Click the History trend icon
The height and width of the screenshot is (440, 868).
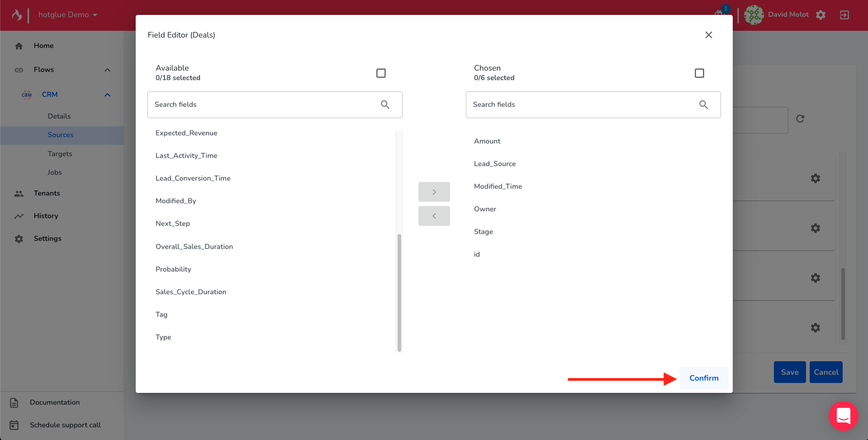[x=19, y=216]
